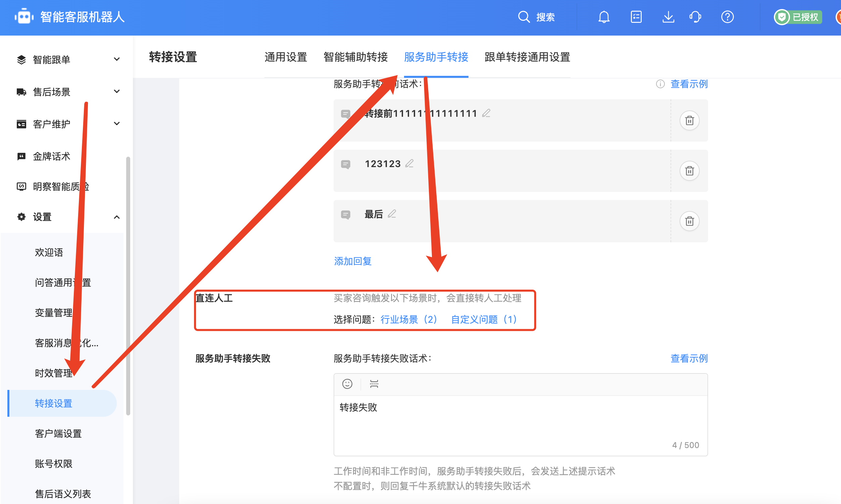The width and height of the screenshot is (841, 504).
Task: Open the search magnifier in the header
Action: point(524,17)
